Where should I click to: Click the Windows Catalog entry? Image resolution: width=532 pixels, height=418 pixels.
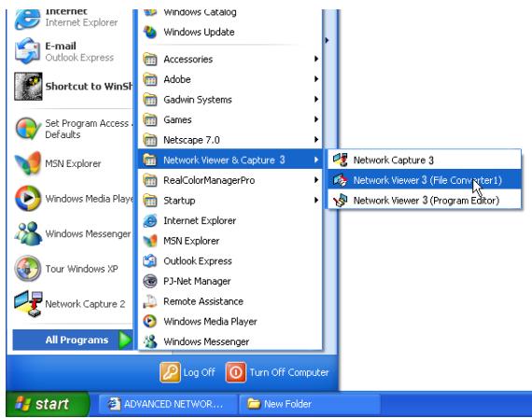pyautogui.click(x=230, y=13)
